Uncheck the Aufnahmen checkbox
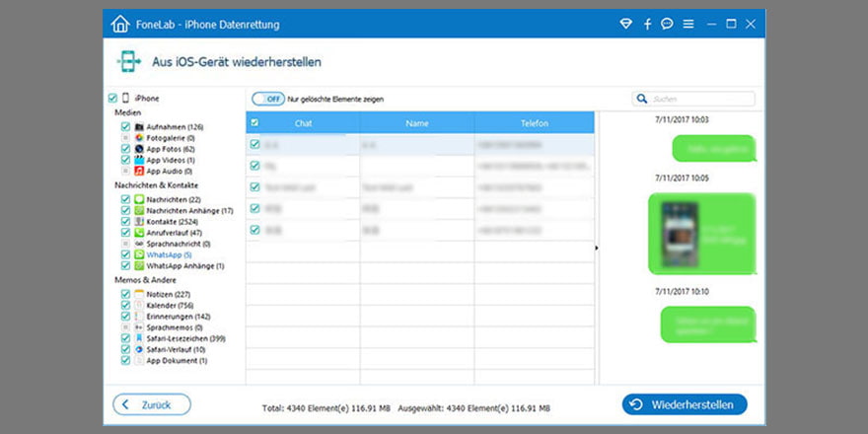868x434 pixels. click(x=125, y=127)
